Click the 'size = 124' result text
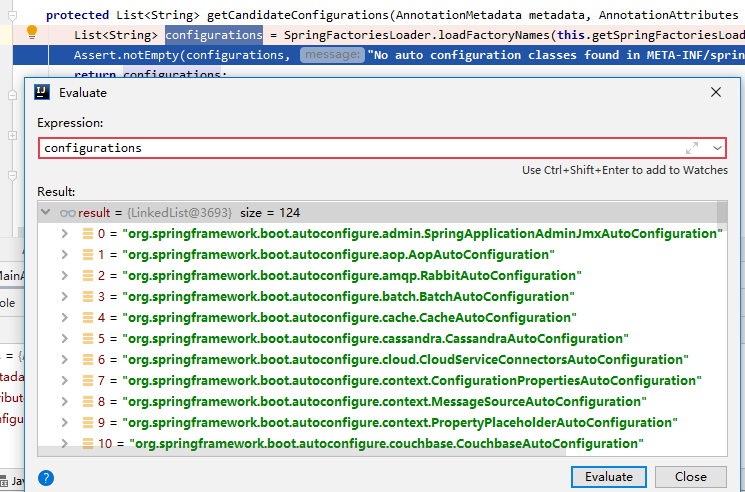745x492 pixels. coord(270,213)
